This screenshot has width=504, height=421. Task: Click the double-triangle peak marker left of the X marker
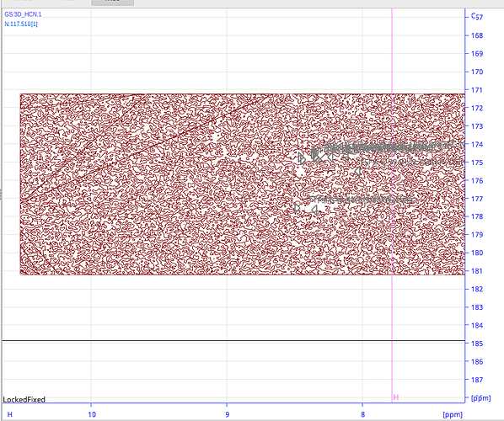coord(302,158)
